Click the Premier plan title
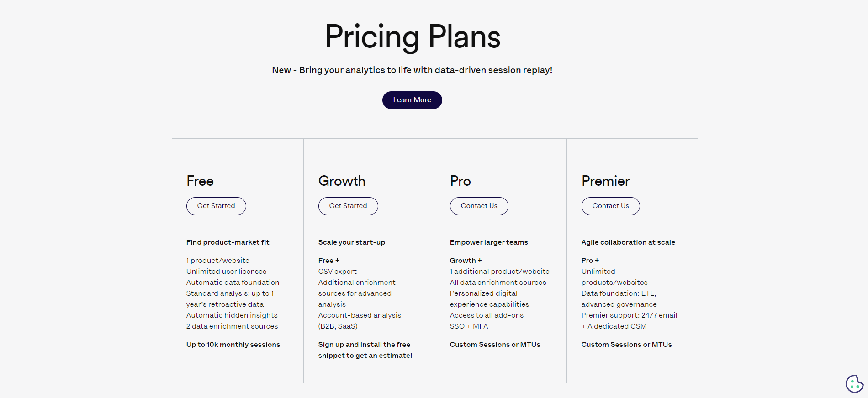This screenshot has height=398, width=868. (x=606, y=181)
